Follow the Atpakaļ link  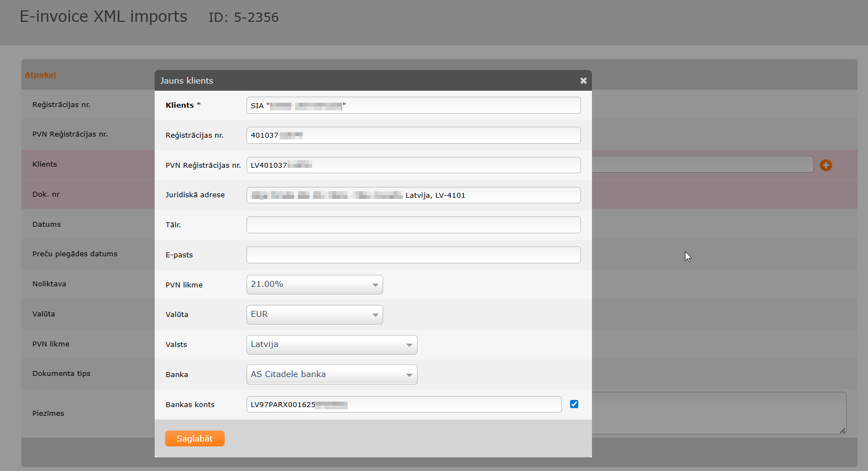point(40,74)
